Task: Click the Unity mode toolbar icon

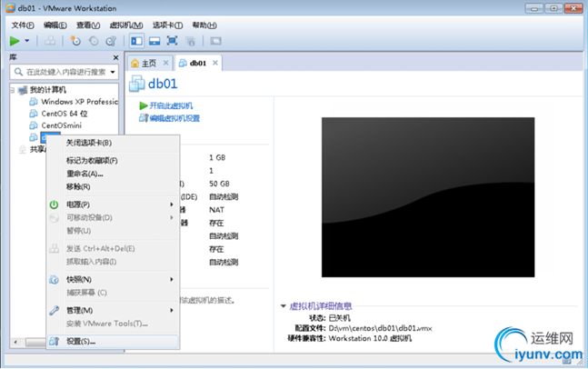Action: [x=190, y=41]
